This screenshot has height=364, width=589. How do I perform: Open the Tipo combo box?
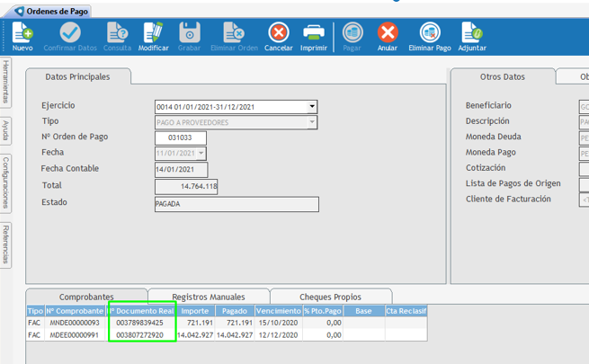coord(312,122)
